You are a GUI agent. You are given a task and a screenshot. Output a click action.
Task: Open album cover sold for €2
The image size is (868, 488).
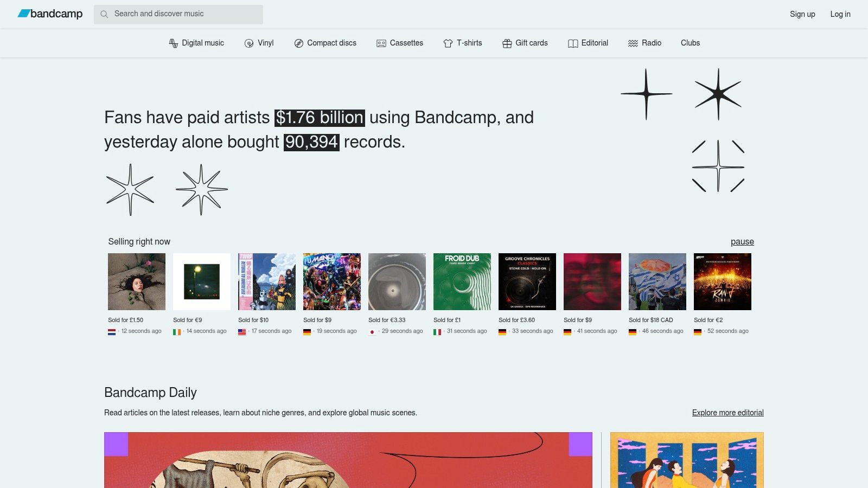(x=723, y=281)
